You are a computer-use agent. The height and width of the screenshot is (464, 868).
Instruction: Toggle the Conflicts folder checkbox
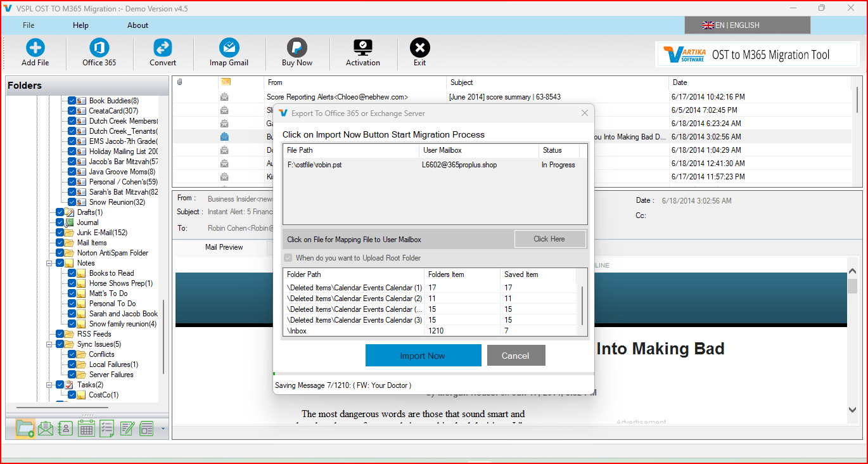(72, 354)
